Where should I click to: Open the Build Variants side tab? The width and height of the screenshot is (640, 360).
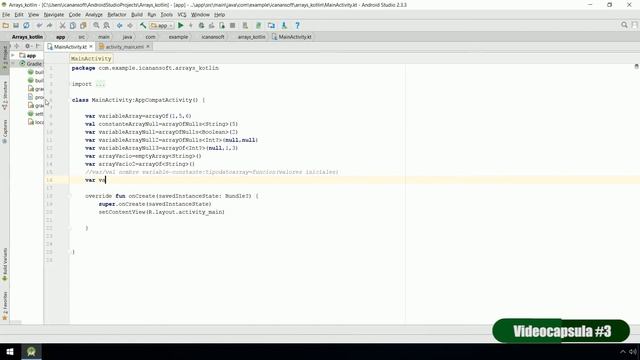coord(5,264)
